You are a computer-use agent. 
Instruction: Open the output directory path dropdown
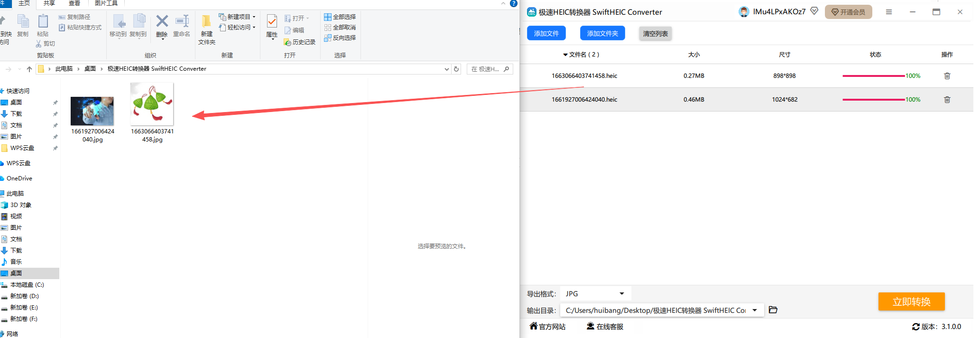click(754, 310)
